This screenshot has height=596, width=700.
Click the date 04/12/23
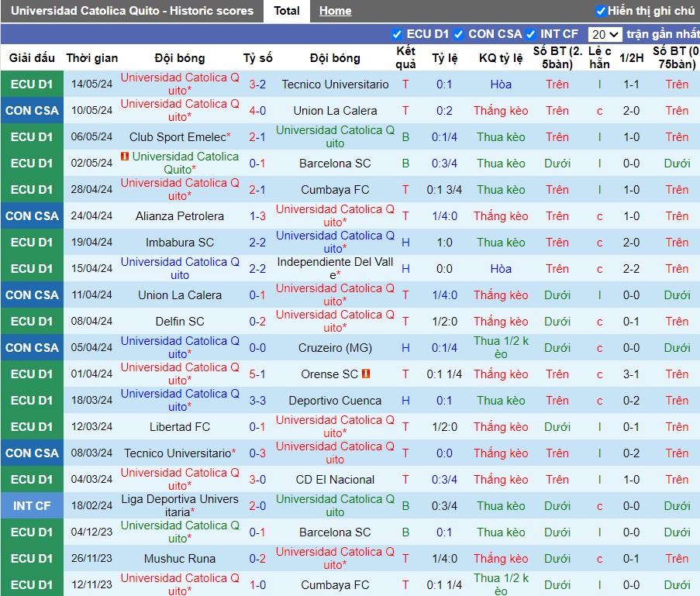tap(92, 532)
